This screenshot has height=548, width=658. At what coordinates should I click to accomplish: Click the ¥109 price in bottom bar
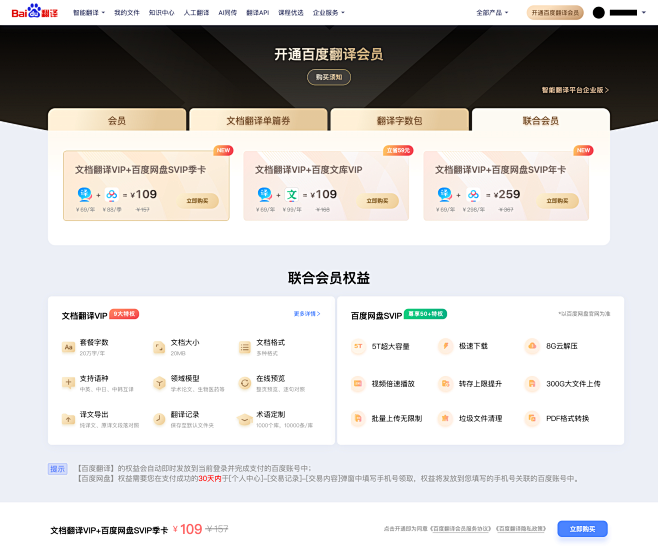click(188, 529)
